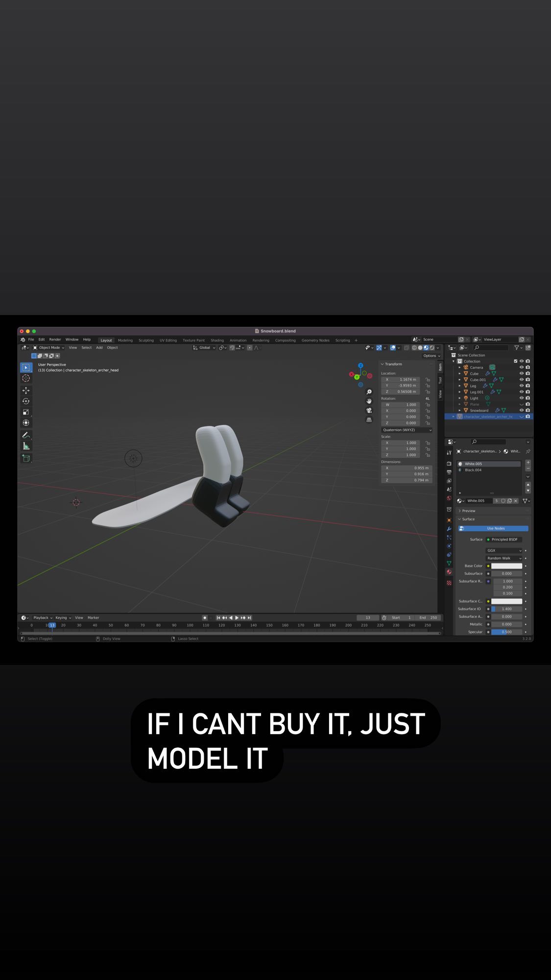Select the 3D Cursor tool
Image resolution: width=551 pixels, height=980 pixels.
[x=26, y=378]
